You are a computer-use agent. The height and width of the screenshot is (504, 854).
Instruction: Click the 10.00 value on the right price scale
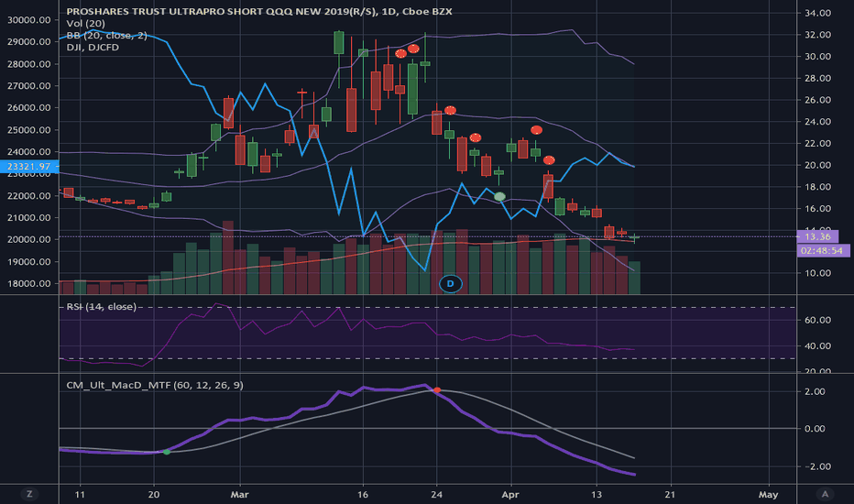[x=817, y=273]
